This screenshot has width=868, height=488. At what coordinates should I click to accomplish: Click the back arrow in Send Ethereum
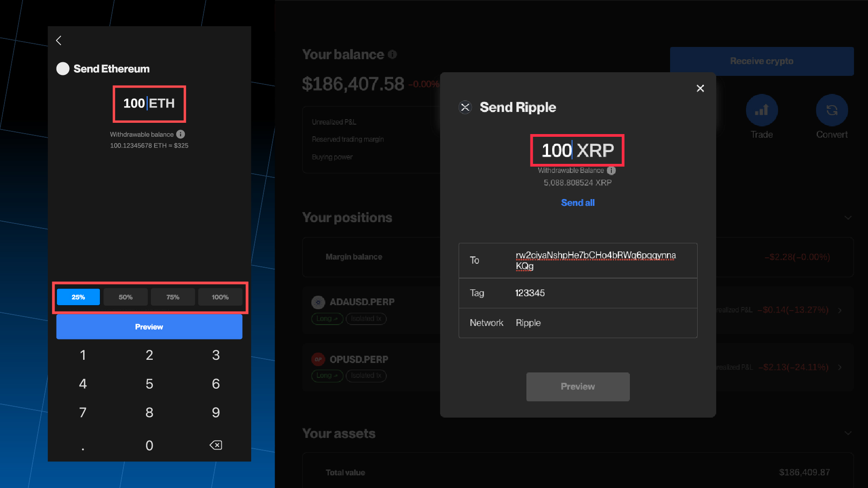click(x=59, y=41)
